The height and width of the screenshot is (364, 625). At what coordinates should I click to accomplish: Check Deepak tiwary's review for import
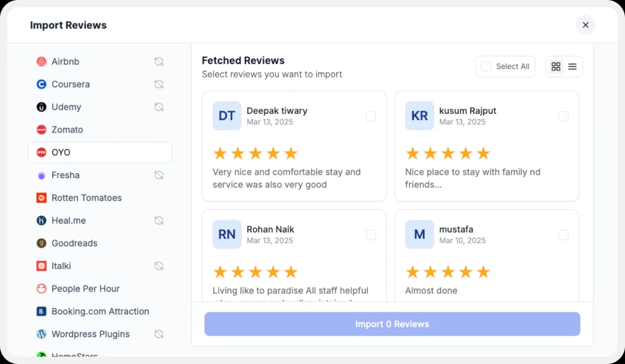point(371,116)
